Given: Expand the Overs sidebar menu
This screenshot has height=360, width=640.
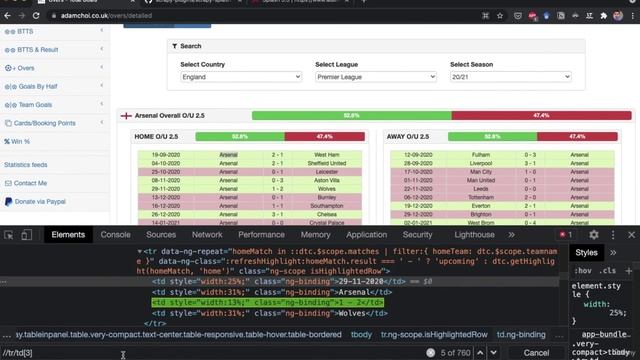Looking at the screenshot, I should tap(55, 68).
